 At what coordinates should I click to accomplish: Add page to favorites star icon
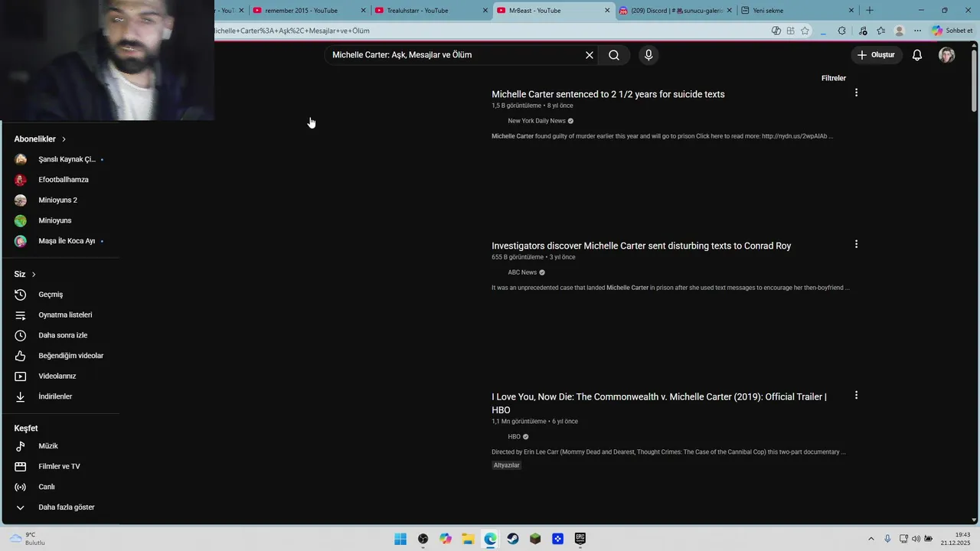(x=805, y=31)
